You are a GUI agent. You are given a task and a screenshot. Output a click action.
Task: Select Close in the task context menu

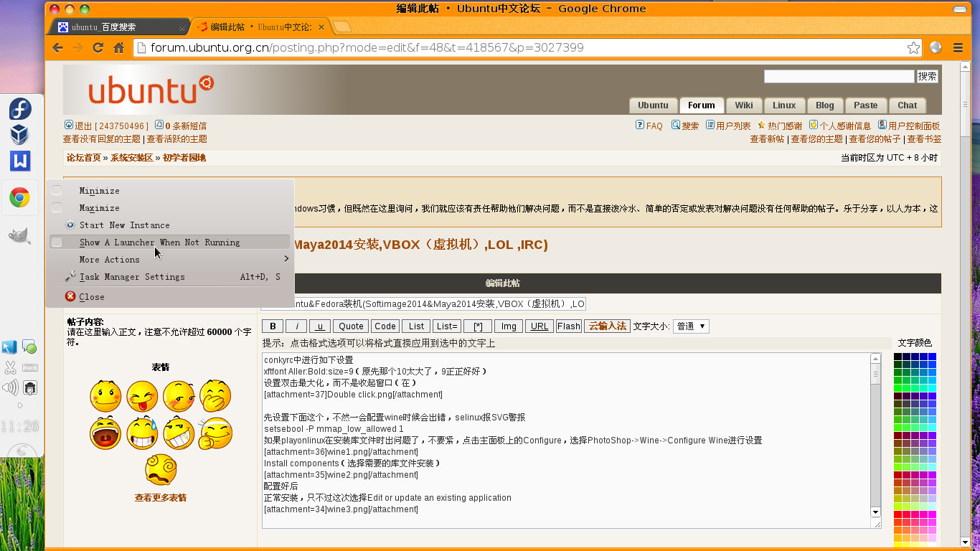click(x=169, y=296)
